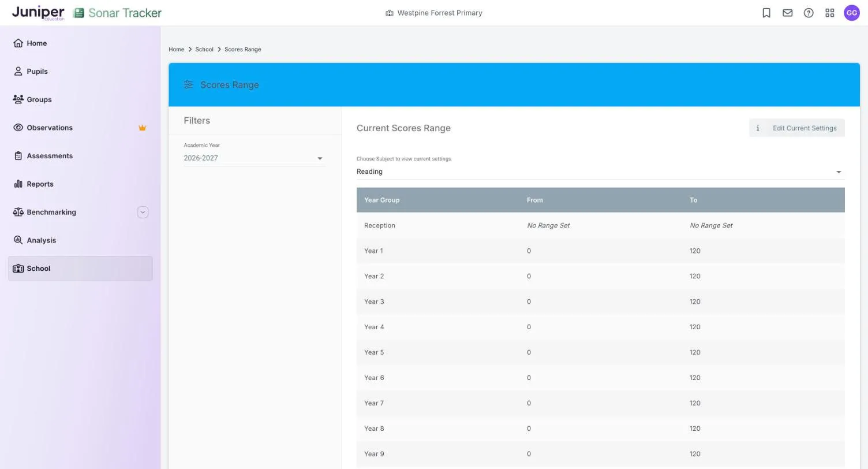Click the Year 1 row label
The height and width of the screenshot is (469, 868).
click(373, 251)
